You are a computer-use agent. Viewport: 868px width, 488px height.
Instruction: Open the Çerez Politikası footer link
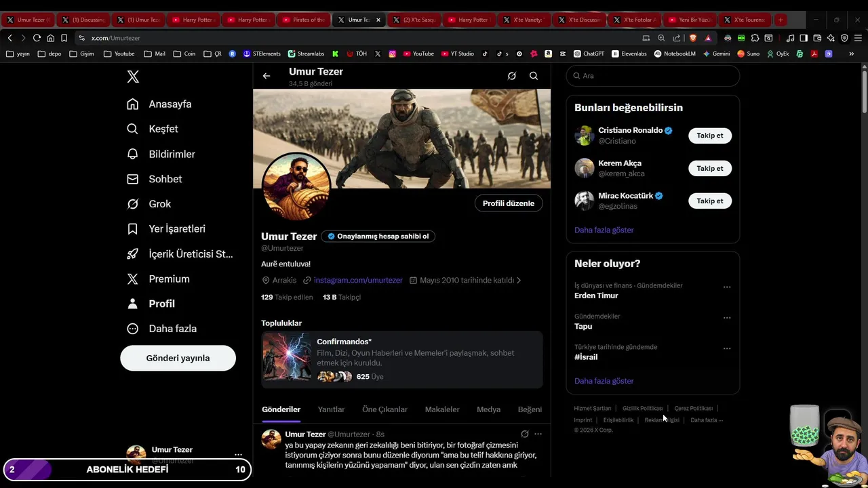point(694,408)
